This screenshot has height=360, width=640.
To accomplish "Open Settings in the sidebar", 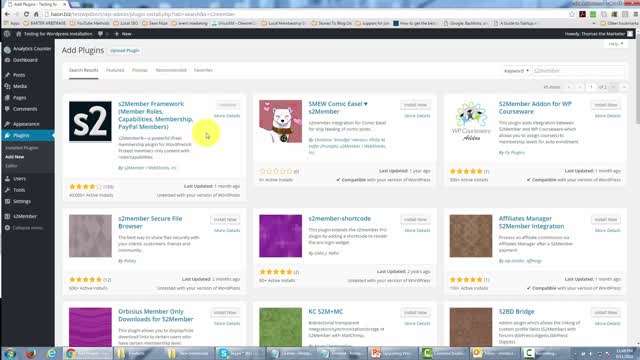I will [22, 202].
